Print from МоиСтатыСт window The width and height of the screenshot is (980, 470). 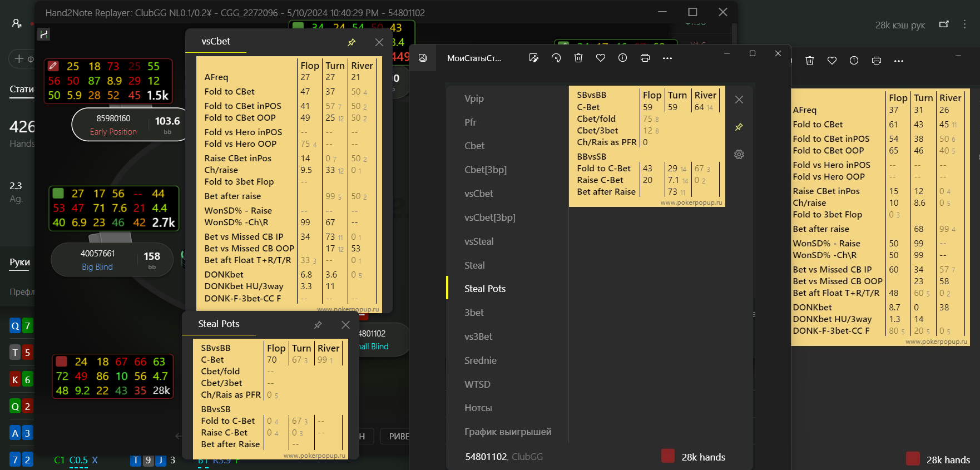coord(645,58)
